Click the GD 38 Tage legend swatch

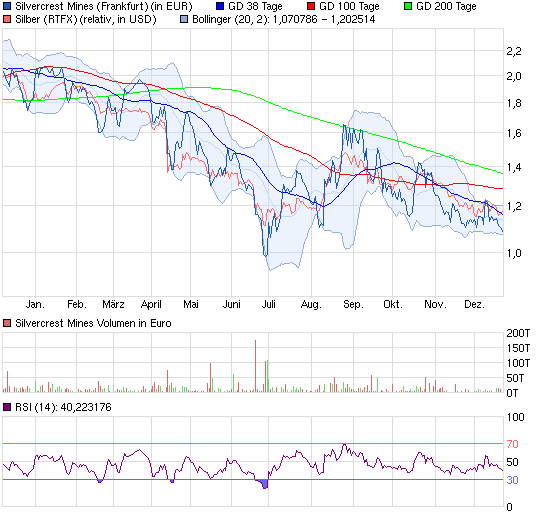(220, 6)
